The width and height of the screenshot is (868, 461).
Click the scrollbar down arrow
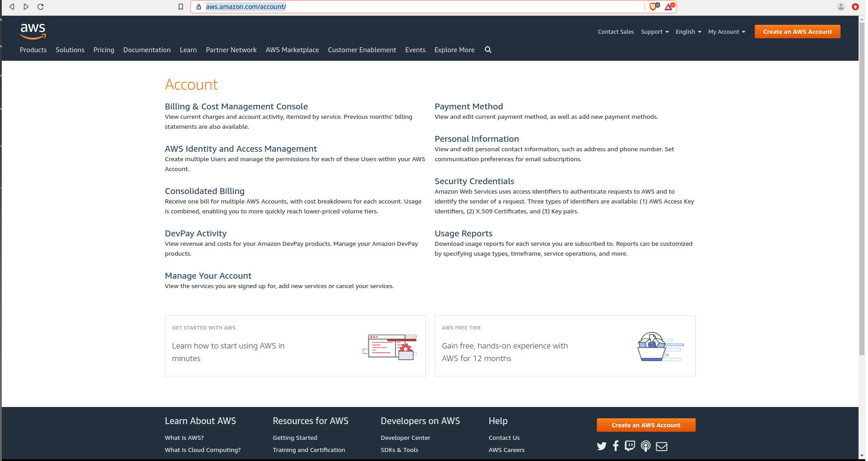pos(862,456)
